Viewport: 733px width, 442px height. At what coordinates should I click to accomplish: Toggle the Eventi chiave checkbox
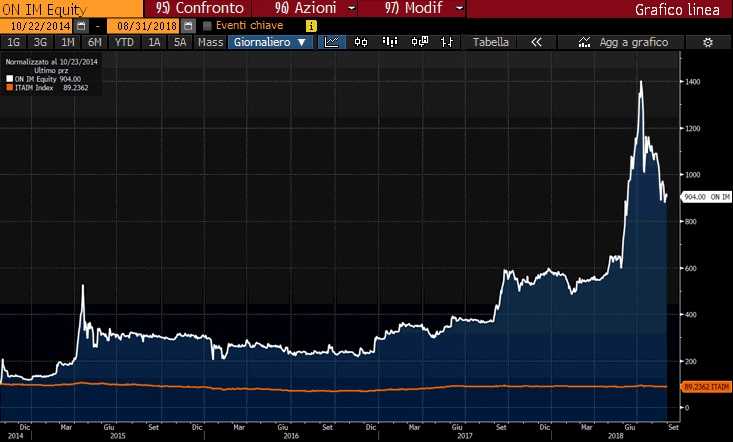pos(208,26)
